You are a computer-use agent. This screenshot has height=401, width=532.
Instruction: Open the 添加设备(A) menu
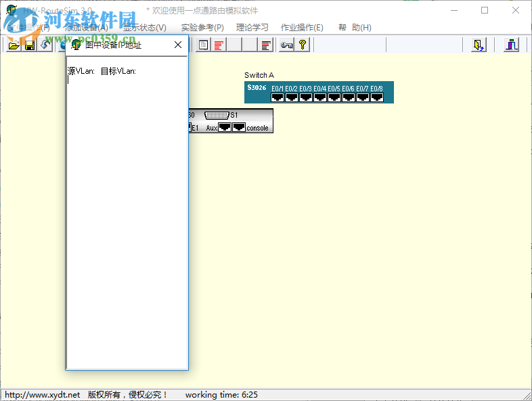(x=86, y=28)
